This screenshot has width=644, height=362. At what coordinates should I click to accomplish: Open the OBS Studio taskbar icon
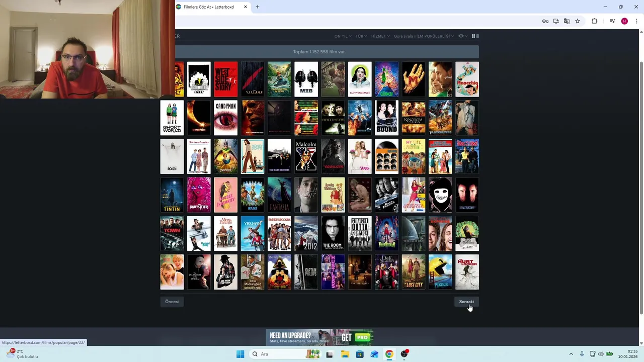[404, 354]
